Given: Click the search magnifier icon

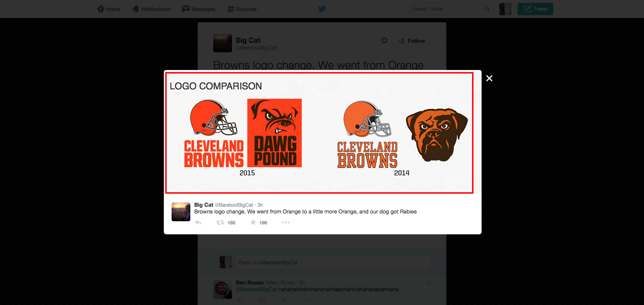Looking at the screenshot, I should tap(487, 9).
